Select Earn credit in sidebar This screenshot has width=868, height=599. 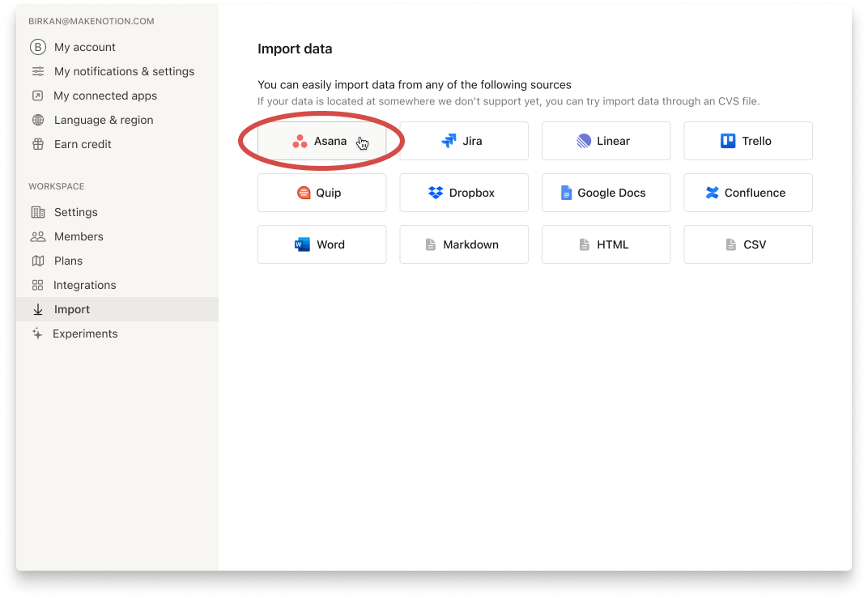coord(83,144)
